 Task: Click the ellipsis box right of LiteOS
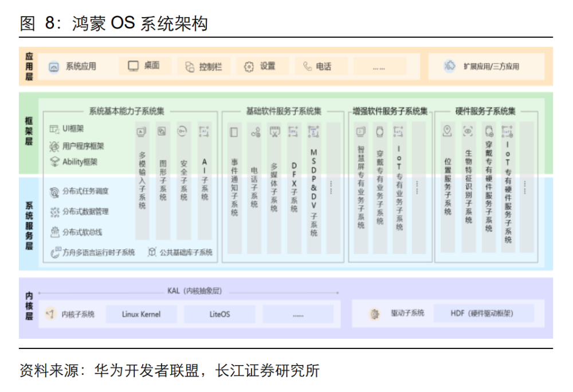[298, 315]
